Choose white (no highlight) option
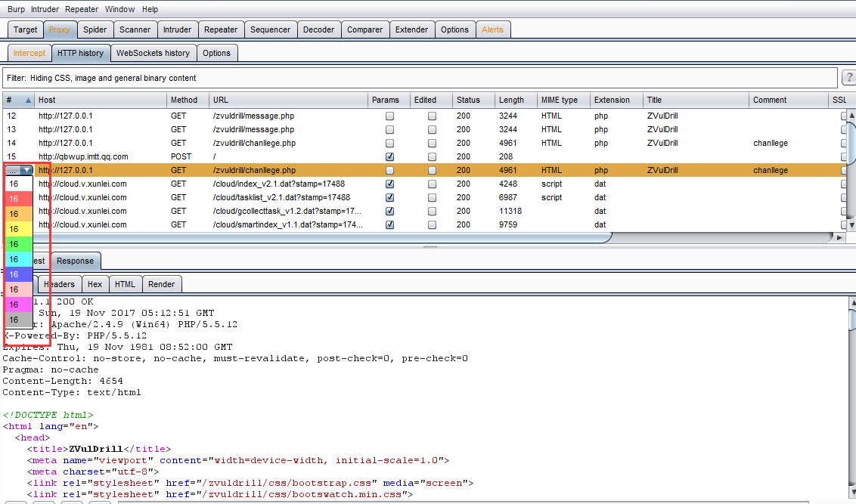Image resolution: width=856 pixels, height=504 pixels. pyautogui.click(x=19, y=184)
